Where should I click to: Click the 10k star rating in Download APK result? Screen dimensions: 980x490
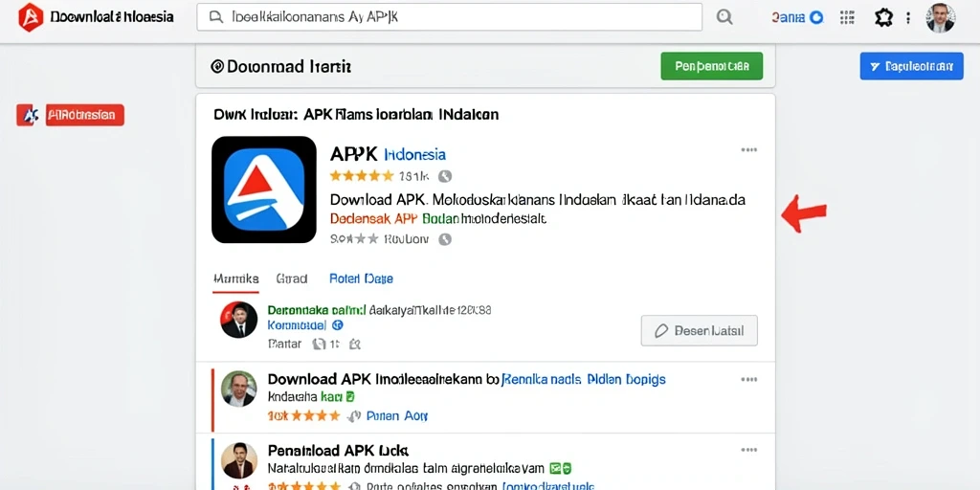[303, 415]
